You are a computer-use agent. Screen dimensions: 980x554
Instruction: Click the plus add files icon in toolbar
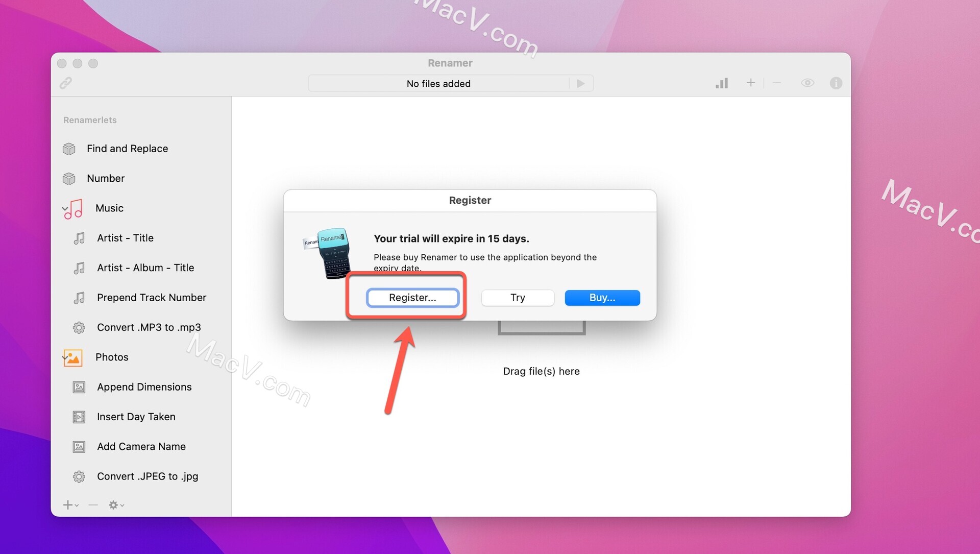click(750, 83)
